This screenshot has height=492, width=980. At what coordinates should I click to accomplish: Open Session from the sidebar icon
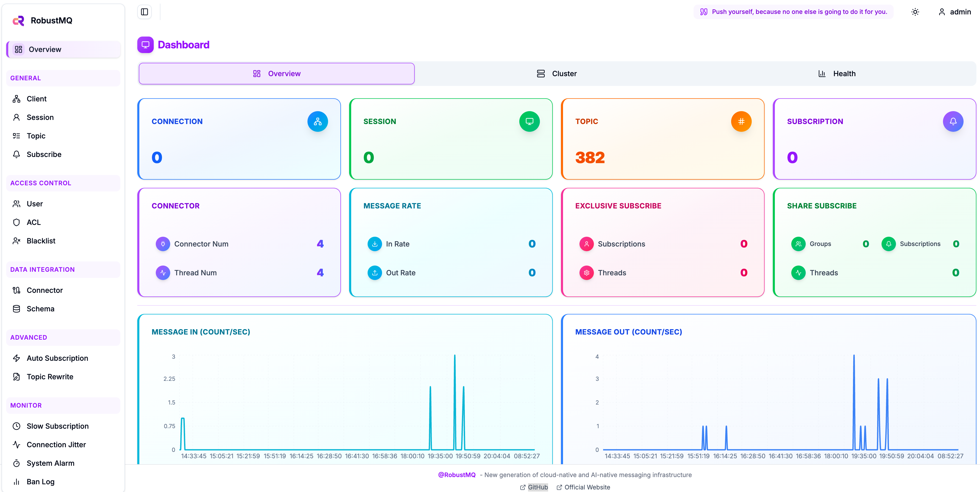[x=16, y=117]
